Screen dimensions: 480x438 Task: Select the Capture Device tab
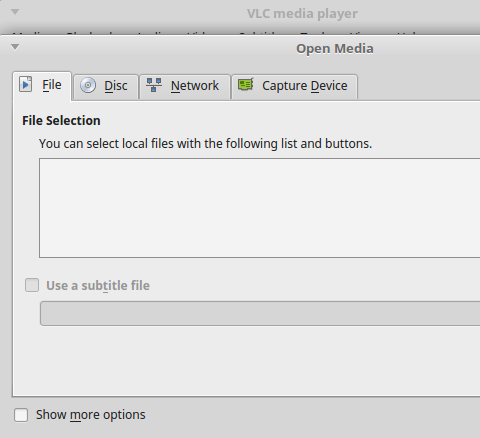point(295,87)
